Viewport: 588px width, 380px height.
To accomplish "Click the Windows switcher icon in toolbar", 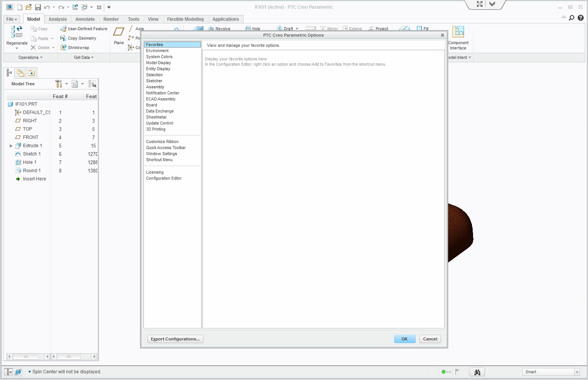I will [x=85, y=7].
